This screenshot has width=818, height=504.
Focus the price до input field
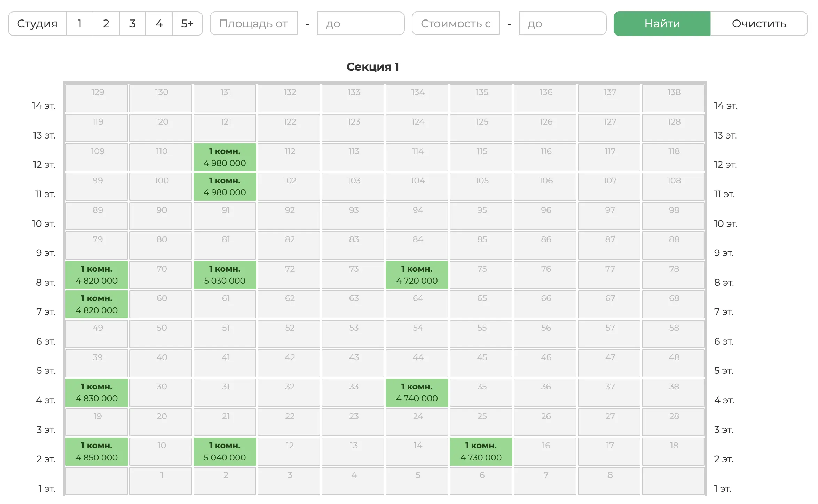562,24
